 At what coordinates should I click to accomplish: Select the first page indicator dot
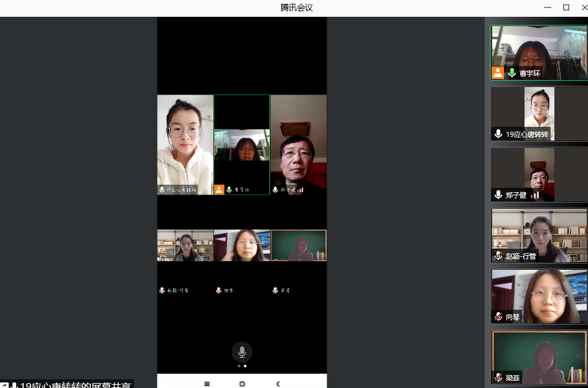coord(239,366)
